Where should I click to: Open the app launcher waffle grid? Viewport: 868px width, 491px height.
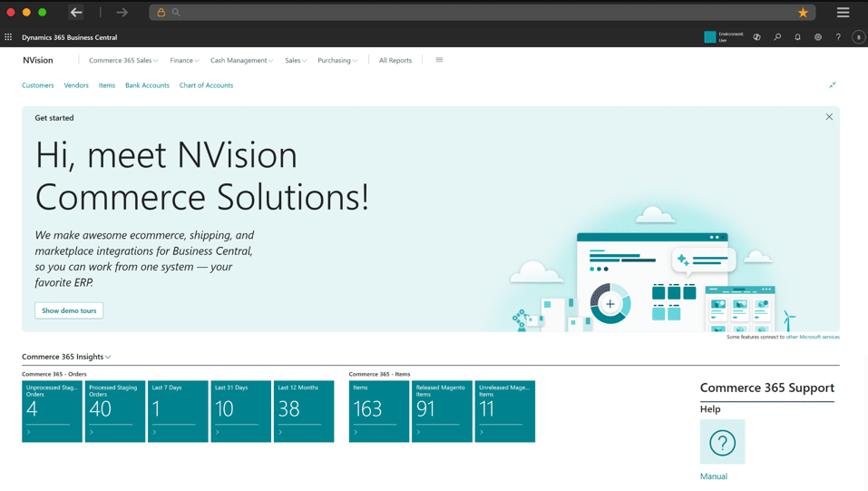point(8,37)
